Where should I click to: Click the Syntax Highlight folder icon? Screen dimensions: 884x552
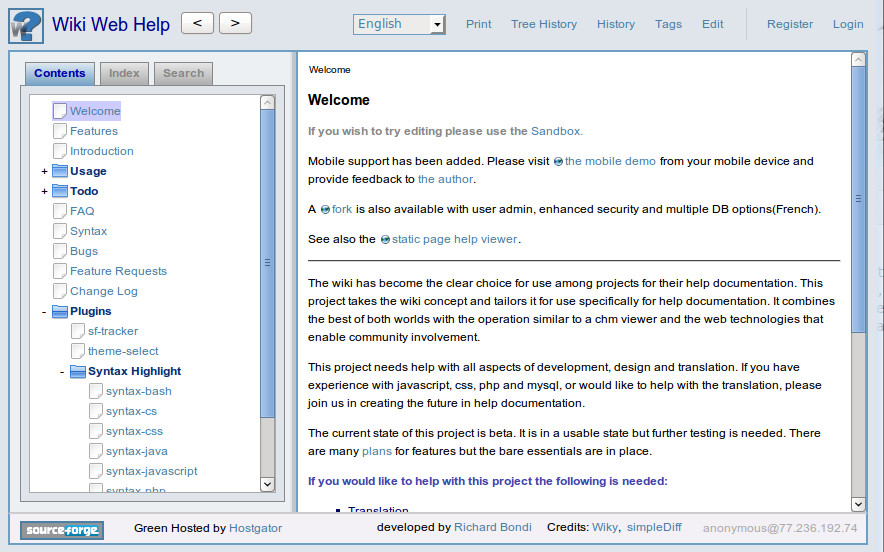click(78, 371)
